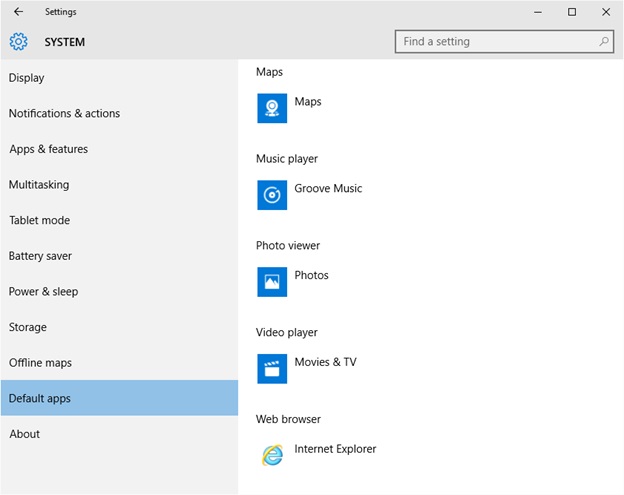Select Notifications & actions
624x495 pixels.
point(64,114)
